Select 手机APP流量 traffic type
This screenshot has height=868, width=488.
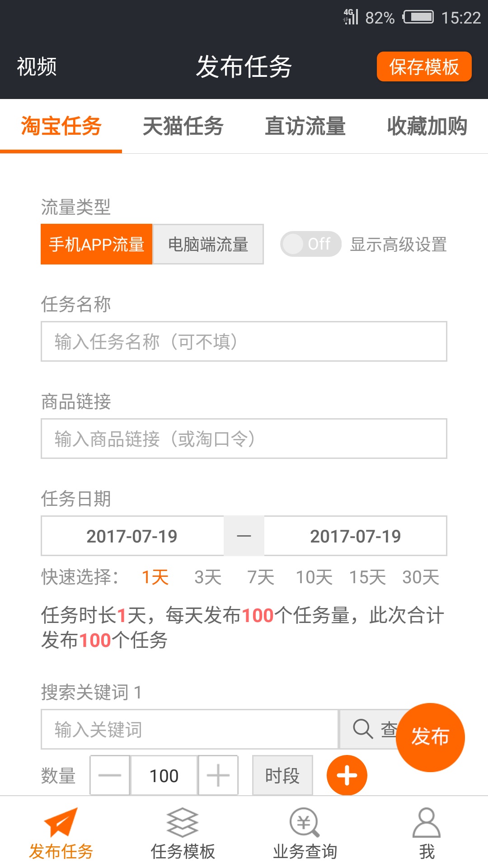[x=97, y=244]
